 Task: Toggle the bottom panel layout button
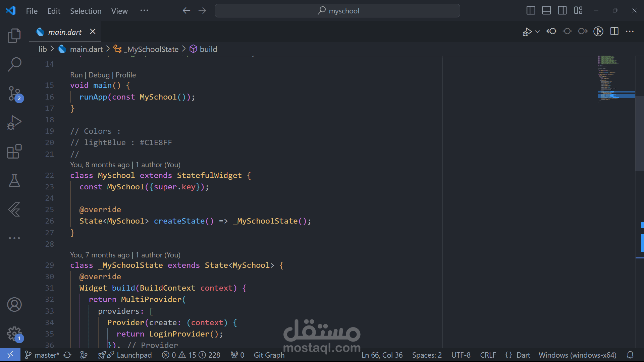[546, 11]
